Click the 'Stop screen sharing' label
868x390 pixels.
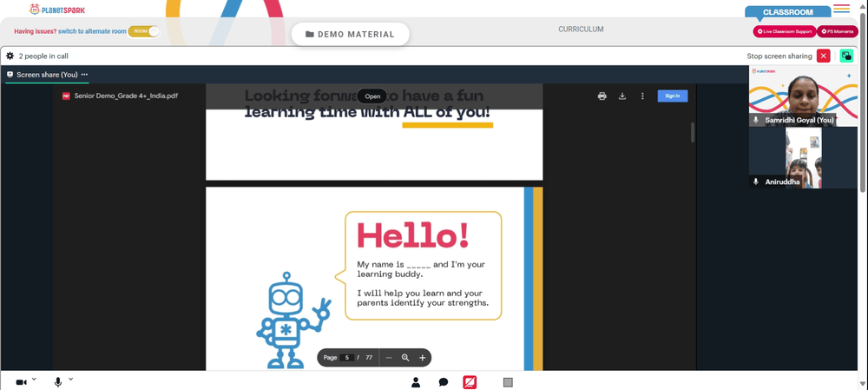click(779, 56)
